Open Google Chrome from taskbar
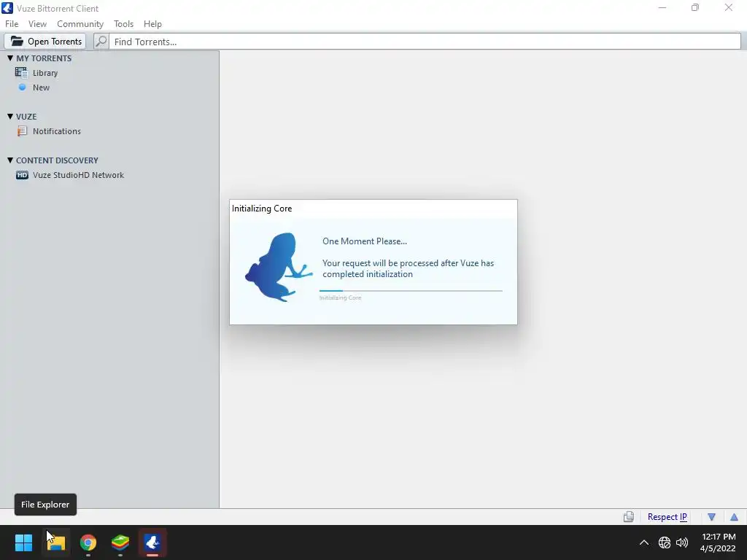This screenshot has width=747, height=560. coord(88,542)
